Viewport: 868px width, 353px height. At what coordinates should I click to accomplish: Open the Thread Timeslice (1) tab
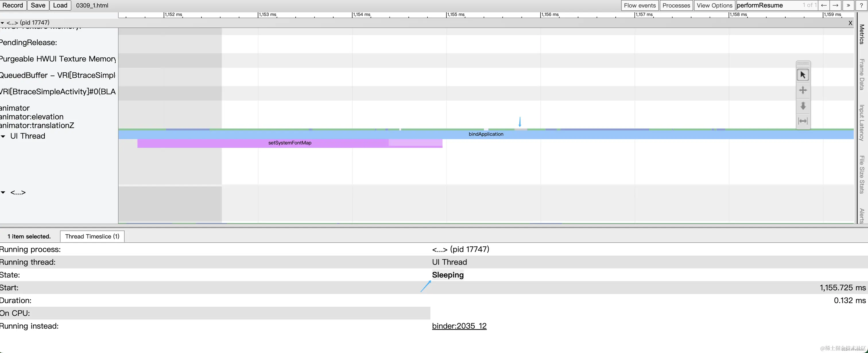[x=92, y=236]
